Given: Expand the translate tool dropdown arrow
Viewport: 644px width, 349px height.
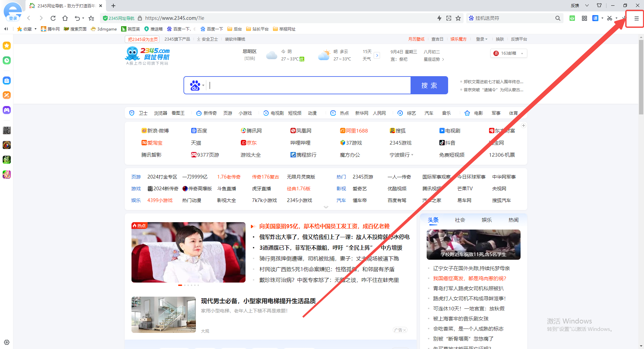Looking at the screenshot, I should (602, 18).
